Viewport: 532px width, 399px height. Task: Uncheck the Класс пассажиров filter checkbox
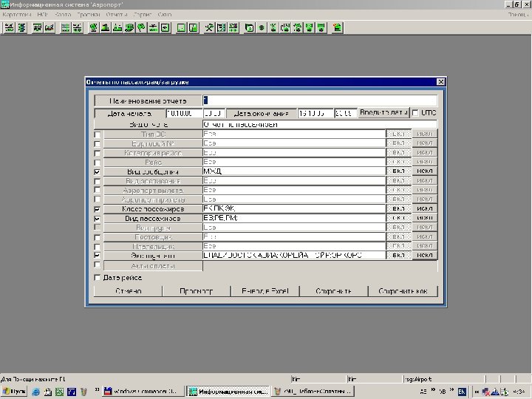(x=98, y=209)
